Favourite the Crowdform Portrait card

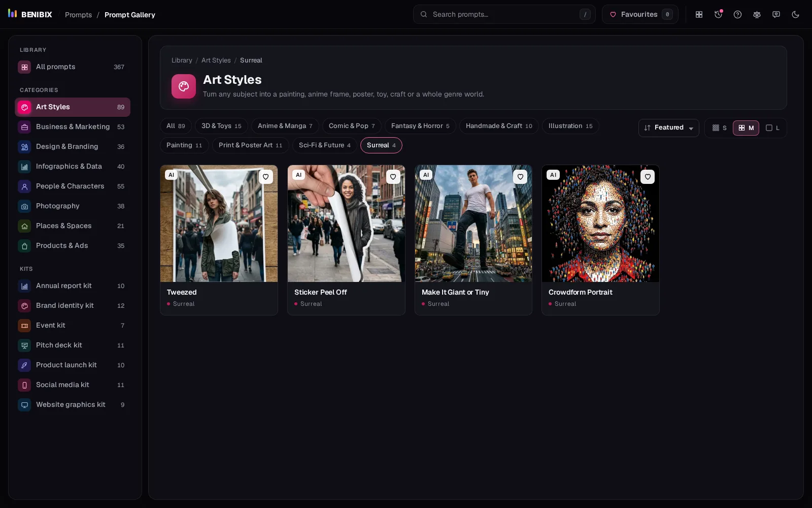648,177
